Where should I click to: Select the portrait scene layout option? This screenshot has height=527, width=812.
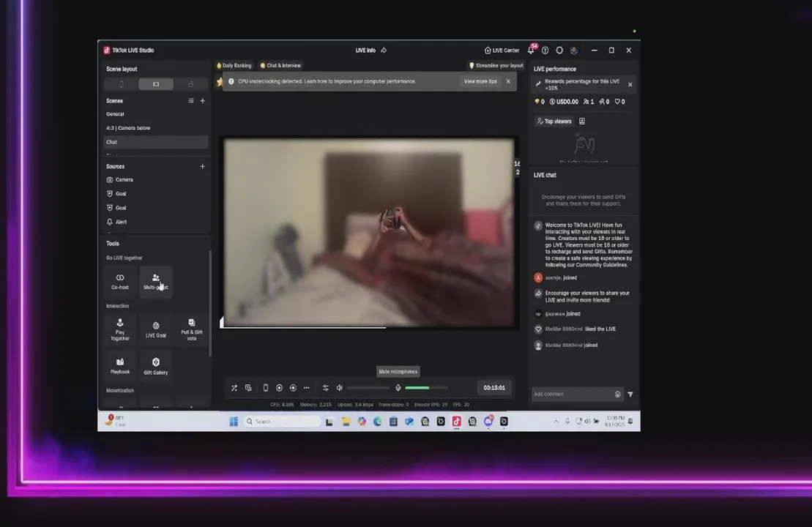pyautogui.click(x=122, y=84)
